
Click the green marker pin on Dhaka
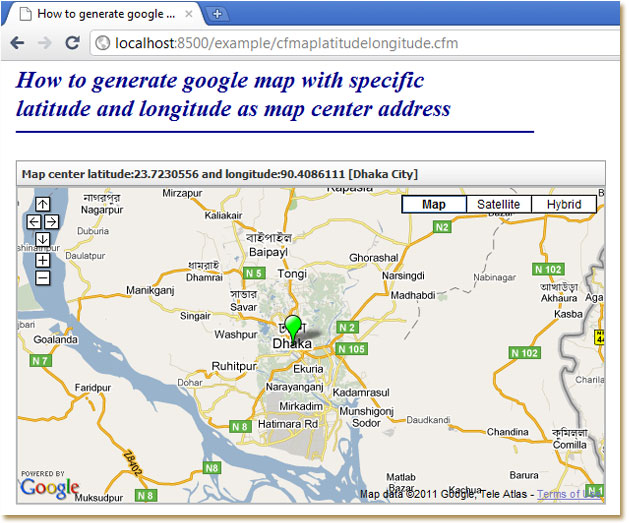tap(293, 327)
